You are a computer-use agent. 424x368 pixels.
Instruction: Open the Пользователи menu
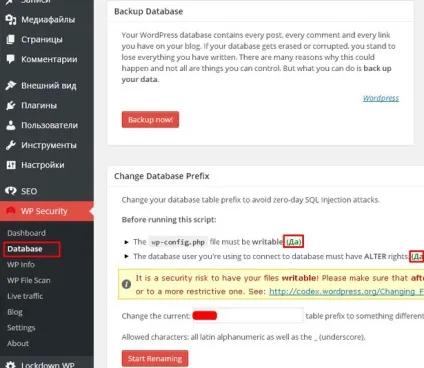(x=47, y=125)
